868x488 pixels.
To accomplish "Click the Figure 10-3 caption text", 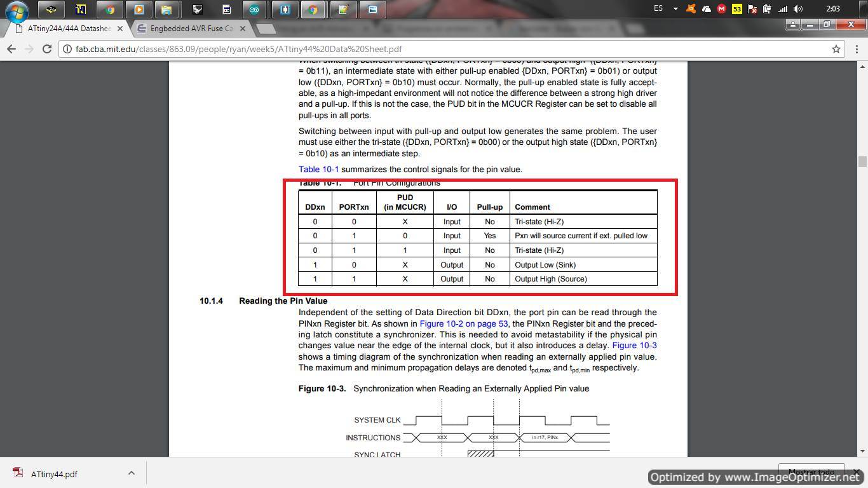I will click(444, 388).
